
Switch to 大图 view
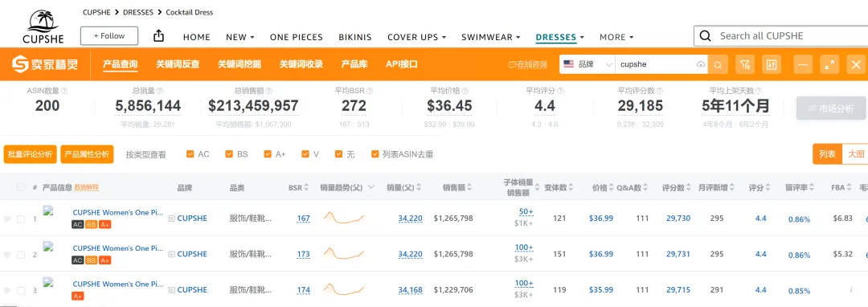click(855, 154)
